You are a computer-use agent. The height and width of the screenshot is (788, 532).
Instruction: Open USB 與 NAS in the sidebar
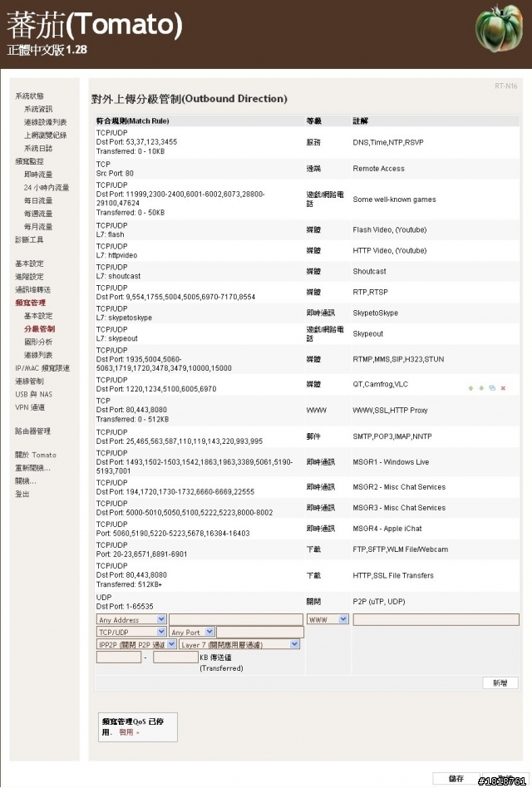tap(33, 394)
